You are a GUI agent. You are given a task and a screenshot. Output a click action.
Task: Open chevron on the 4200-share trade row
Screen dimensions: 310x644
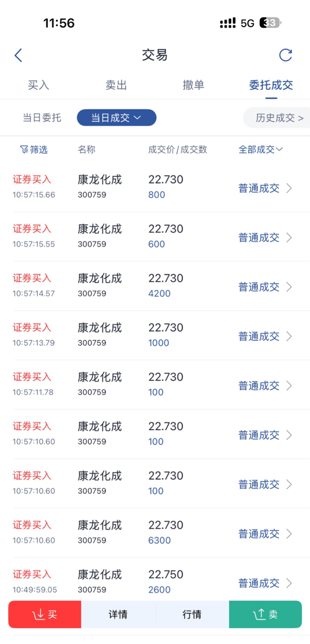pyautogui.click(x=289, y=287)
